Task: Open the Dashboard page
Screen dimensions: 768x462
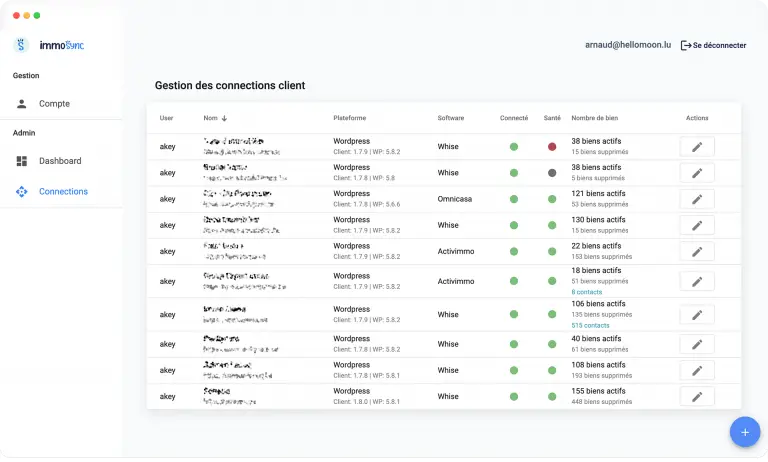Action: coord(59,161)
